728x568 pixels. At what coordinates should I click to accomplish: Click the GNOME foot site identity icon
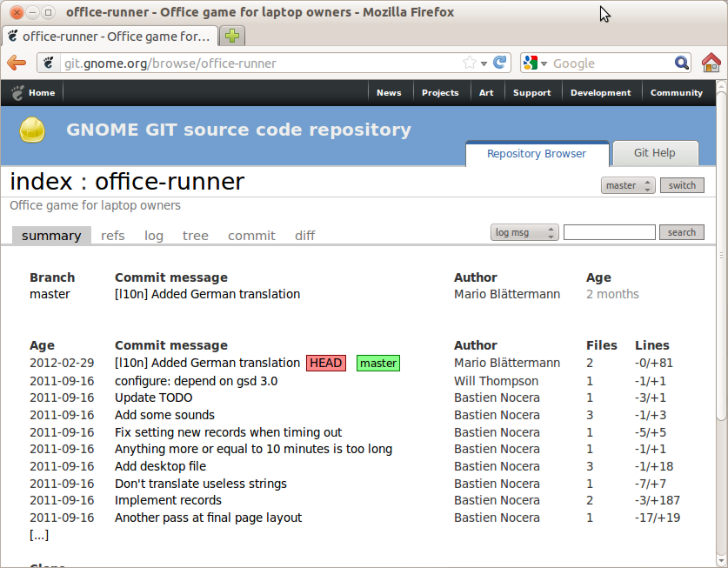tap(49, 63)
